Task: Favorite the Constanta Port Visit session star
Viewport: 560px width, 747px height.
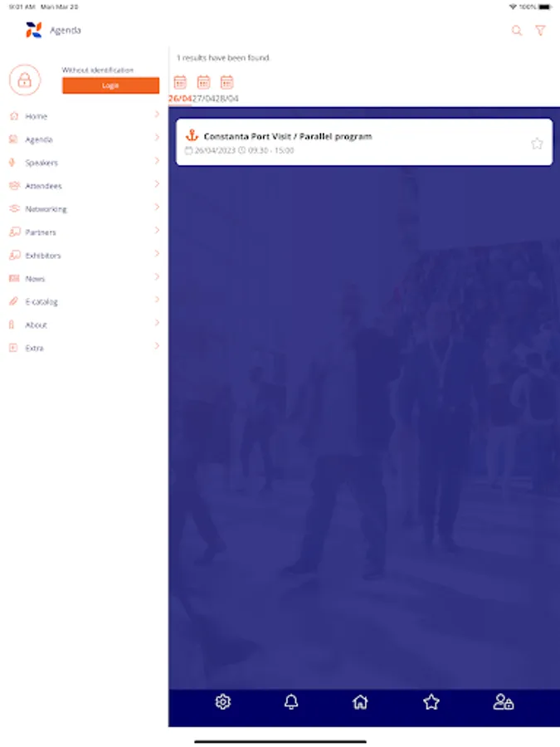Action: 537,144
